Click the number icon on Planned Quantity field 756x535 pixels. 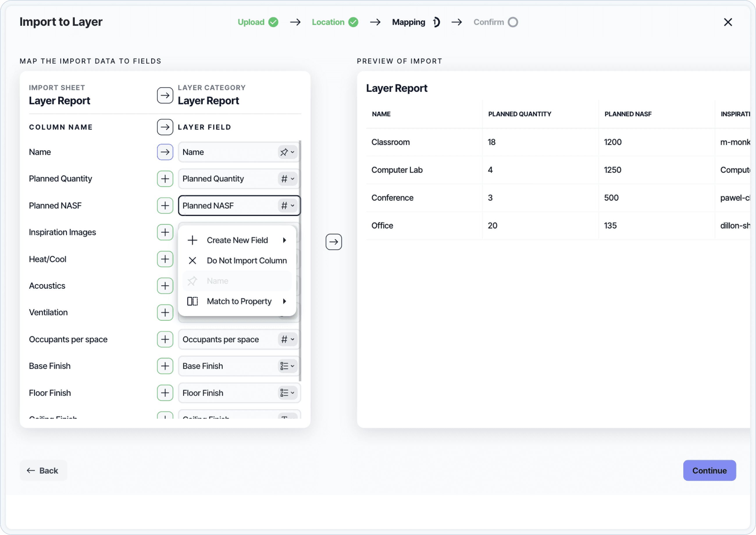[284, 179]
